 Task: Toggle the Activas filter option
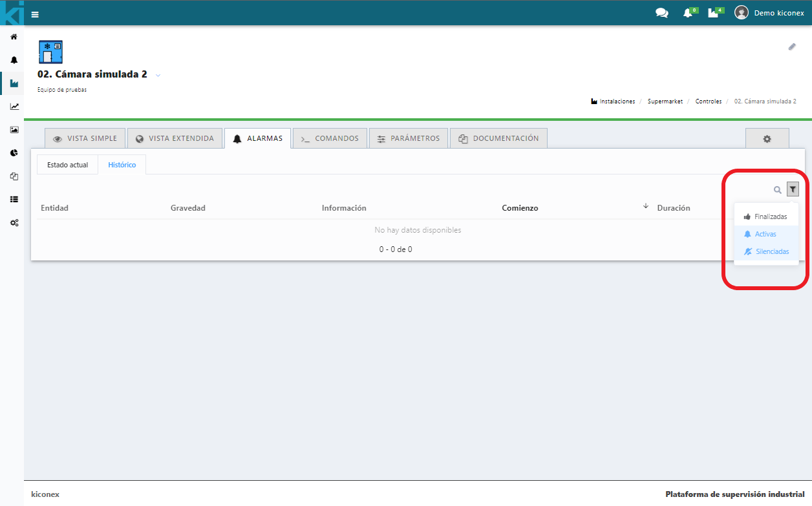click(x=766, y=234)
